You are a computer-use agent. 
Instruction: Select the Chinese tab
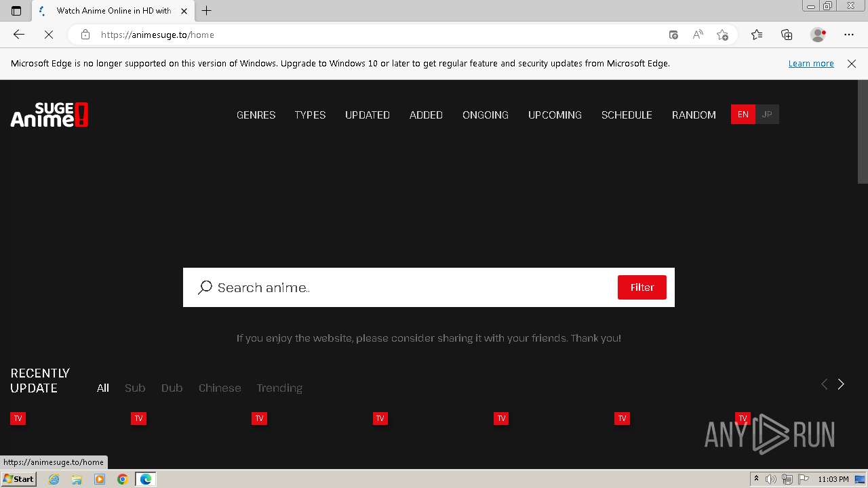click(220, 388)
